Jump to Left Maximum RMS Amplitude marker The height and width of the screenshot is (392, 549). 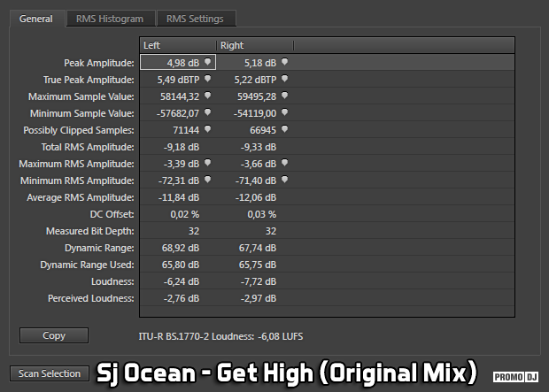tap(207, 163)
